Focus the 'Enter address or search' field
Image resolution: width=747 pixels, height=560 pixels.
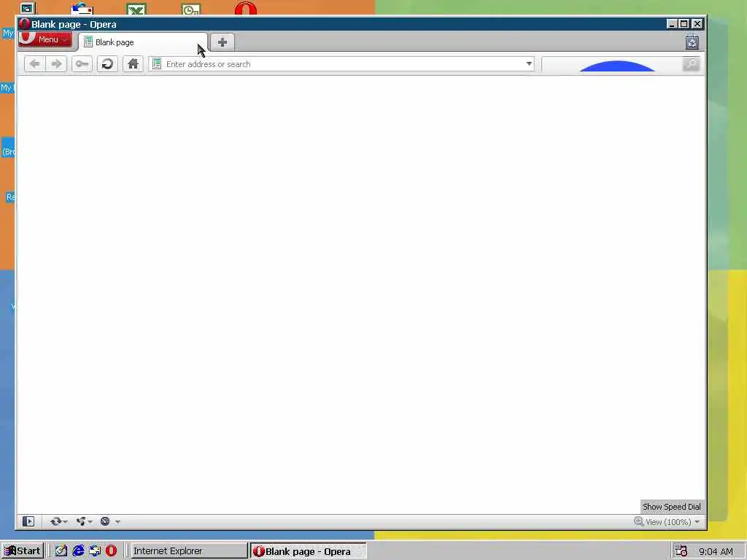(x=341, y=64)
